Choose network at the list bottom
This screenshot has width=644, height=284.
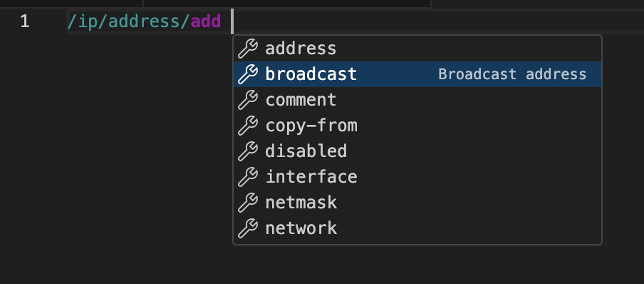point(301,228)
